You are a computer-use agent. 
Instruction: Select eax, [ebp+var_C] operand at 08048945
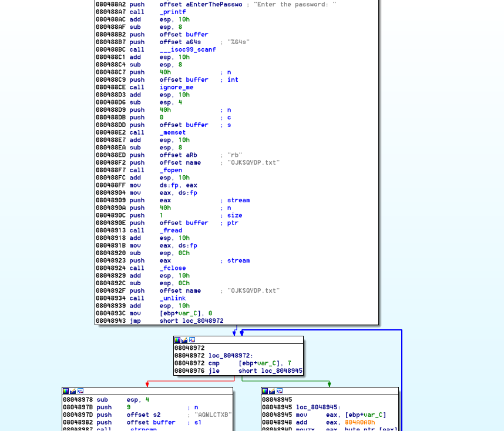pyautogui.click(x=356, y=415)
